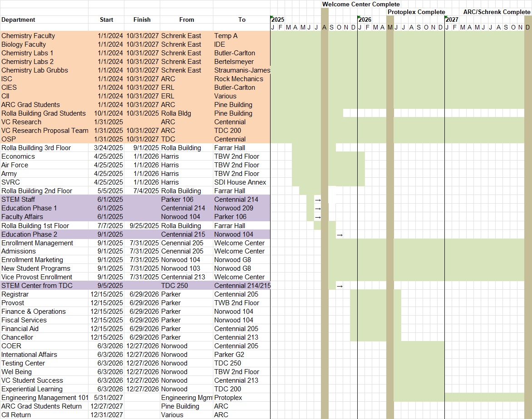
Task: Select the Chemistry Faculty department cell
Action: (x=28, y=36)
